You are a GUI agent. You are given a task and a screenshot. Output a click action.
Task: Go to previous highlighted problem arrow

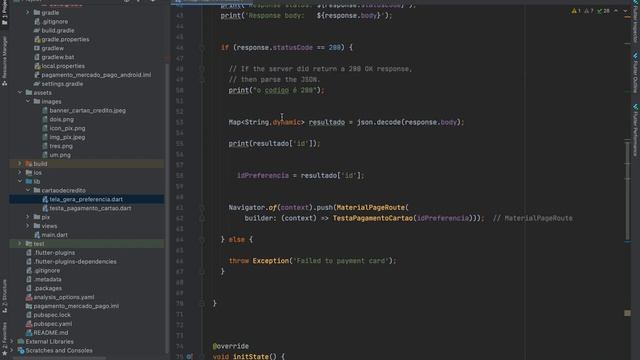point(616,11)
